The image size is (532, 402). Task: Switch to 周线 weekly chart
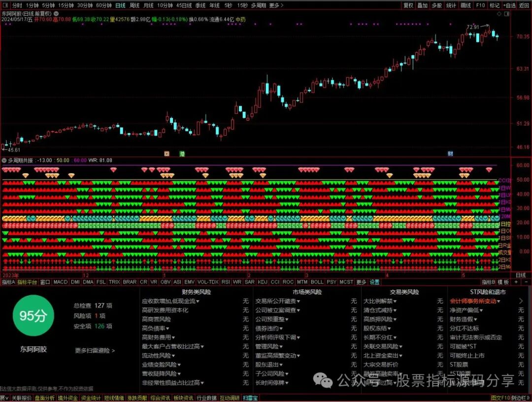(134, 5)
